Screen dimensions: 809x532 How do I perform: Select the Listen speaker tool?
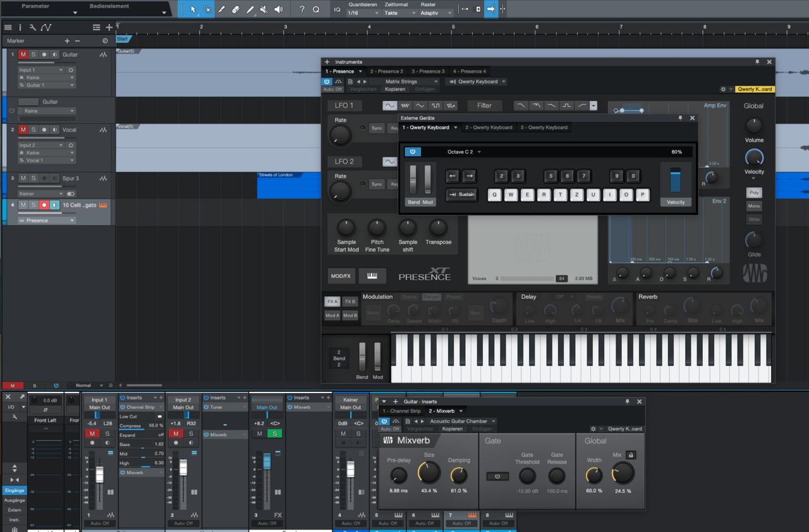point(278,9)
